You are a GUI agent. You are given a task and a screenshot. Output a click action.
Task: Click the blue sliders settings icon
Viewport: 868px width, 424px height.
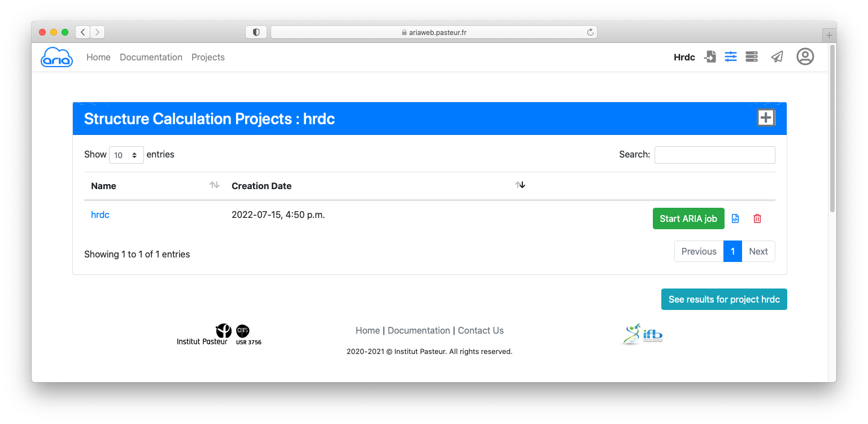click(731, 57)
